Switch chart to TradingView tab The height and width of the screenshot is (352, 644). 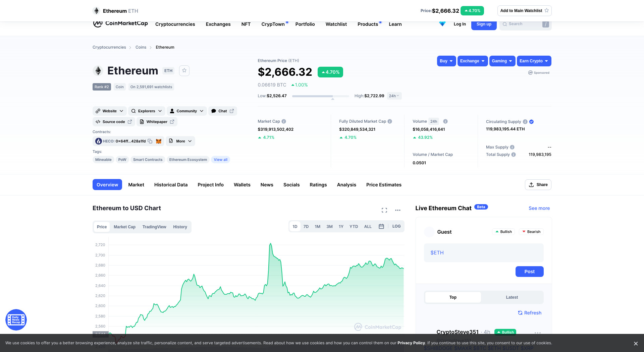(154, 227)
